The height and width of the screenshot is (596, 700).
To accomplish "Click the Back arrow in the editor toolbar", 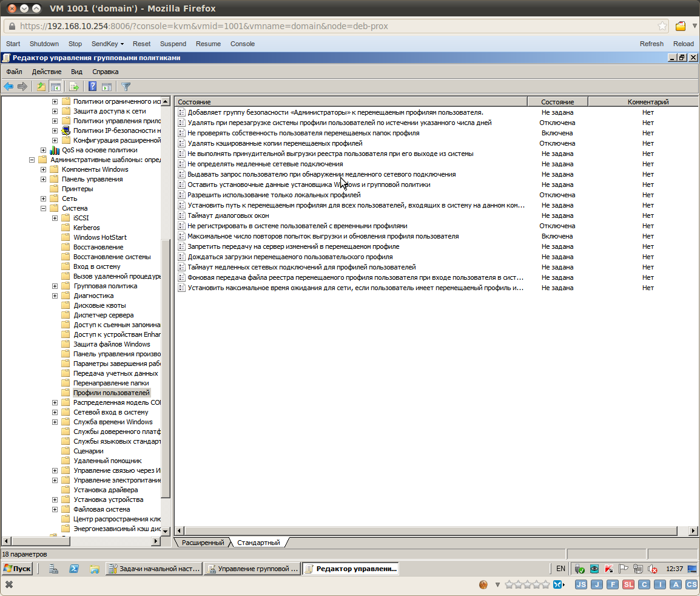I will (8, 87).
